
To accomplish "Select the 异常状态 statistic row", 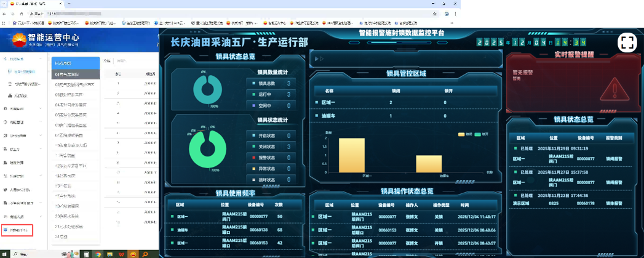I will [271, 169].
